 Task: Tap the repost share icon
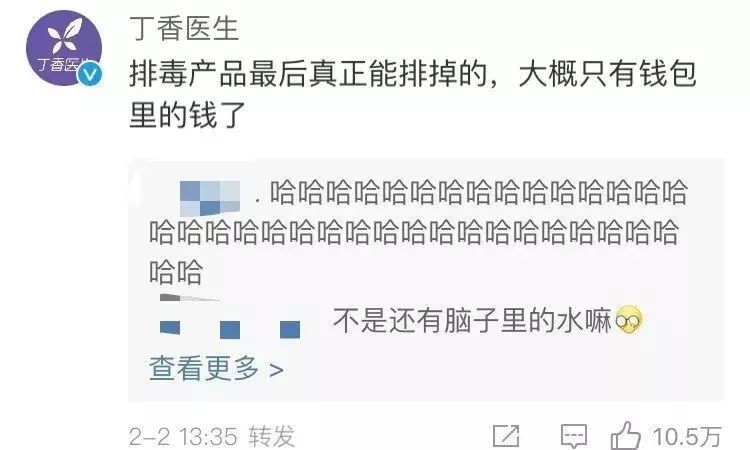pyautogui.click(x=507, y=436)
